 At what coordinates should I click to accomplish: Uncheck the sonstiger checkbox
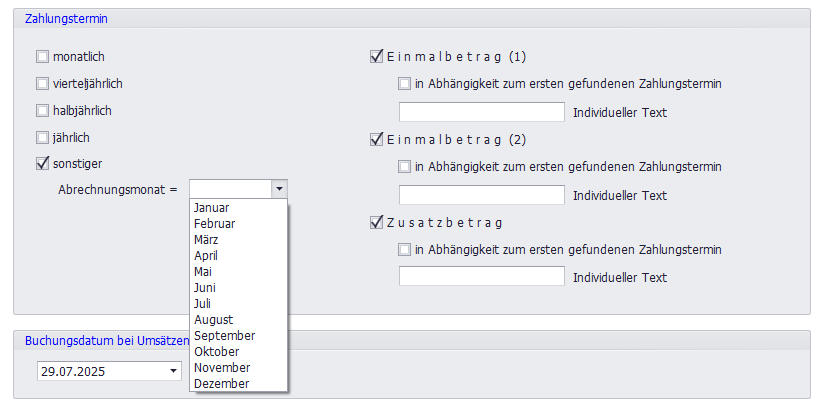tap(43, 163)
